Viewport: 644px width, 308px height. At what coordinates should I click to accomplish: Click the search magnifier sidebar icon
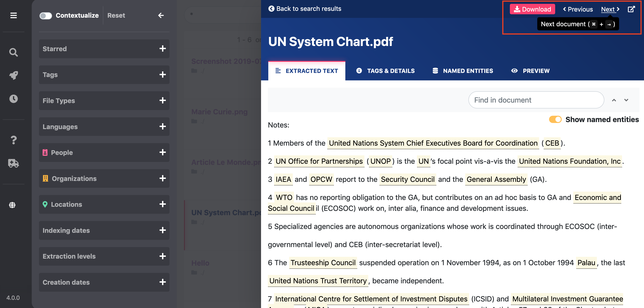(x=14, y=52)
